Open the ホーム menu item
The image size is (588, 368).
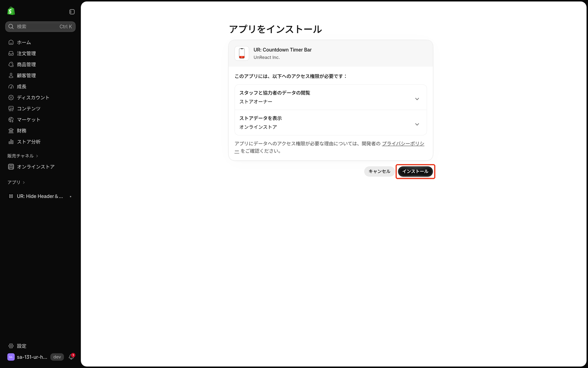tap(40, 42)
